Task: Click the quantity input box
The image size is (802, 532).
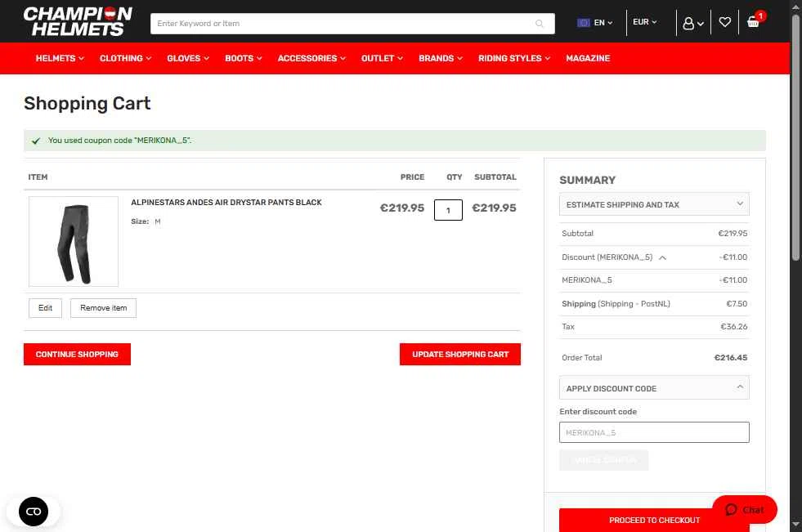Action: 448,210
